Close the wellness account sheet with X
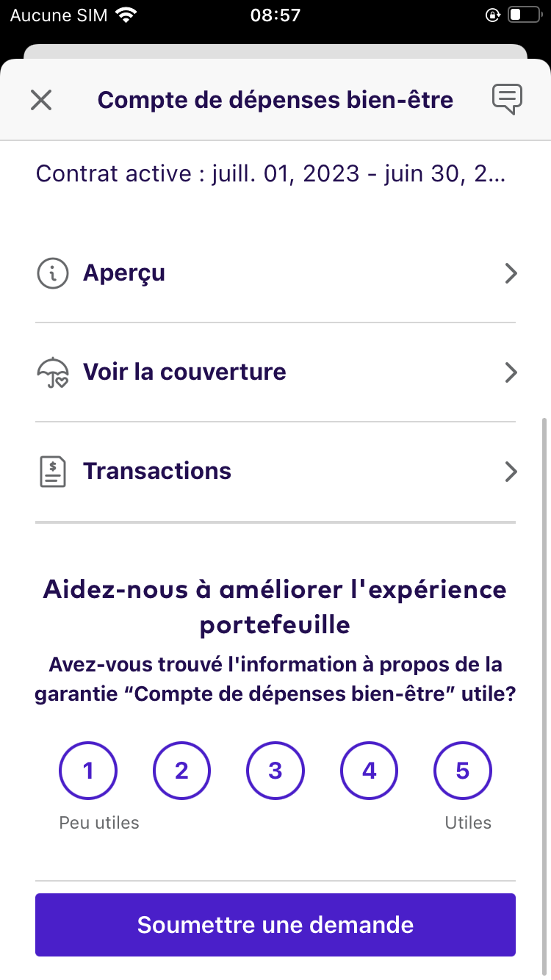The image size is (551, 980). (x=41, y=100)
